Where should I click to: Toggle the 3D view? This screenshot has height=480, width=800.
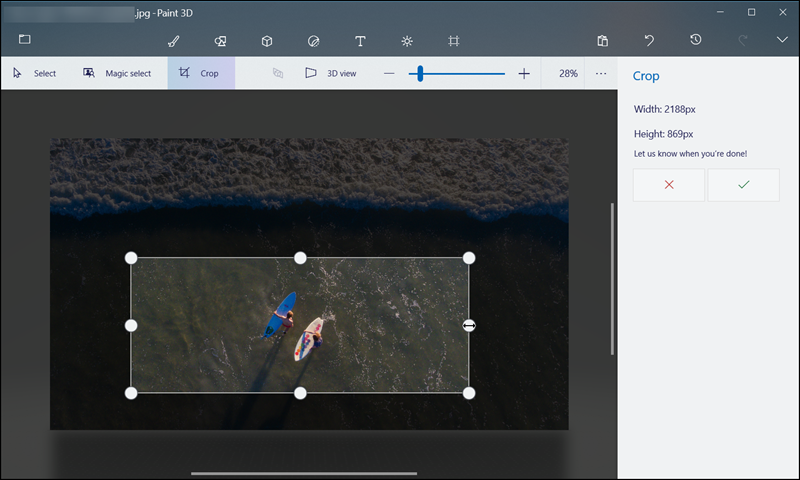click(x=331, y=73)
